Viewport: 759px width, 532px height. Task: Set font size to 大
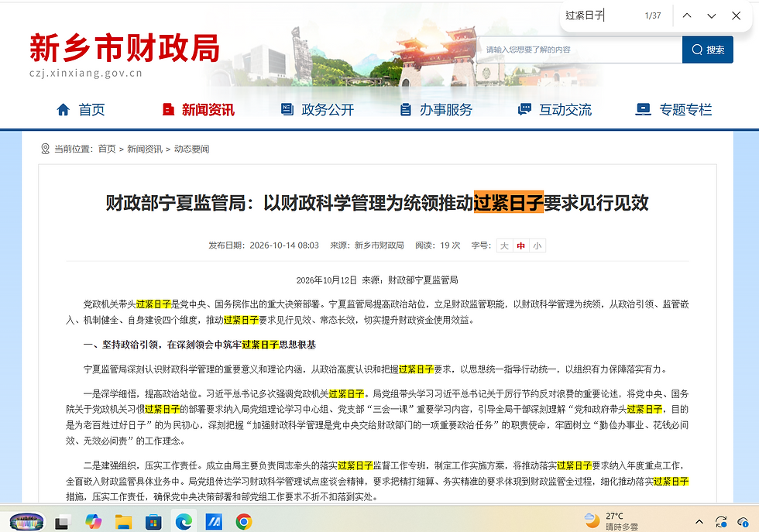click(504, 245)
